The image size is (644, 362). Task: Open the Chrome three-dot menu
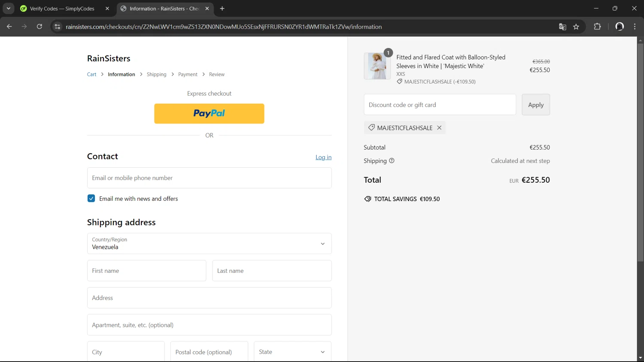[635, 27]
